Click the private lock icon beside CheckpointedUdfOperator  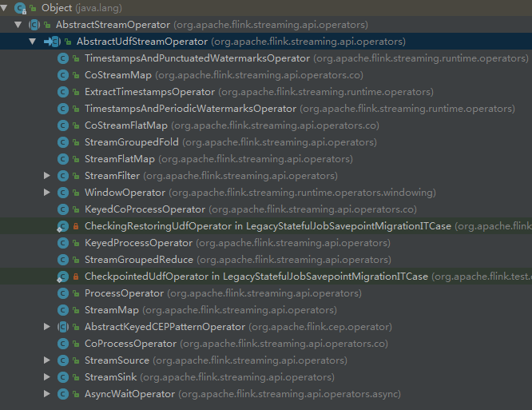click(x=76, y=277)
